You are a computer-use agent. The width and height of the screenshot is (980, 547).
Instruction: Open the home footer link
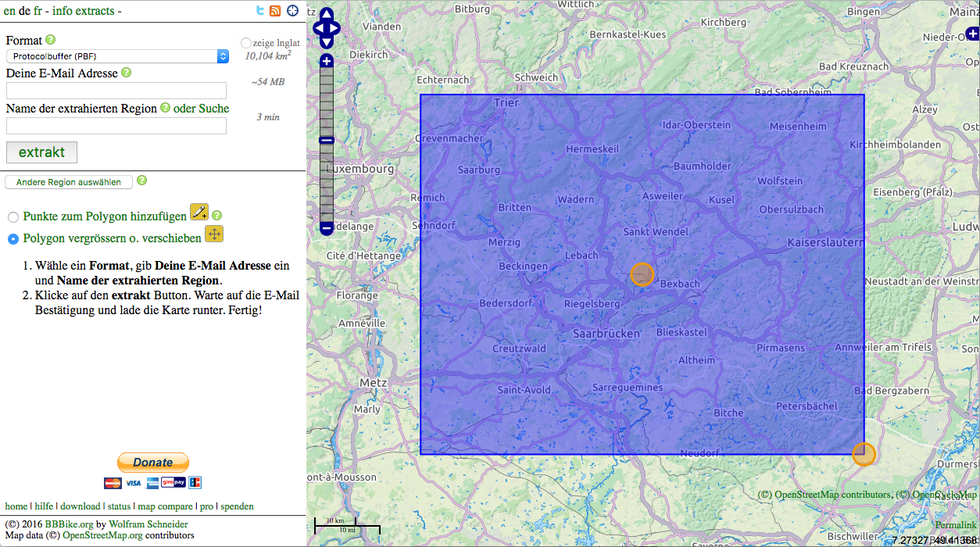[16, 506]
